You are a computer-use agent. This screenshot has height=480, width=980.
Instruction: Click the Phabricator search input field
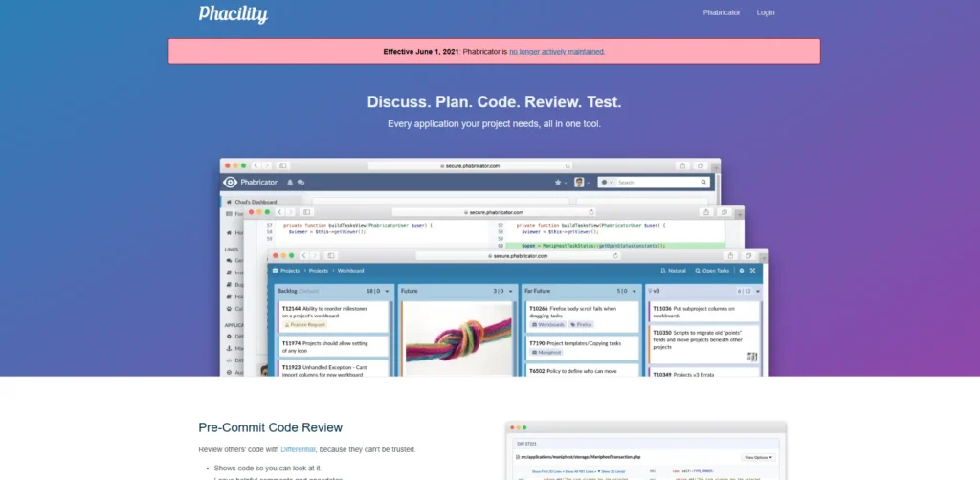(x=657, y=183)
